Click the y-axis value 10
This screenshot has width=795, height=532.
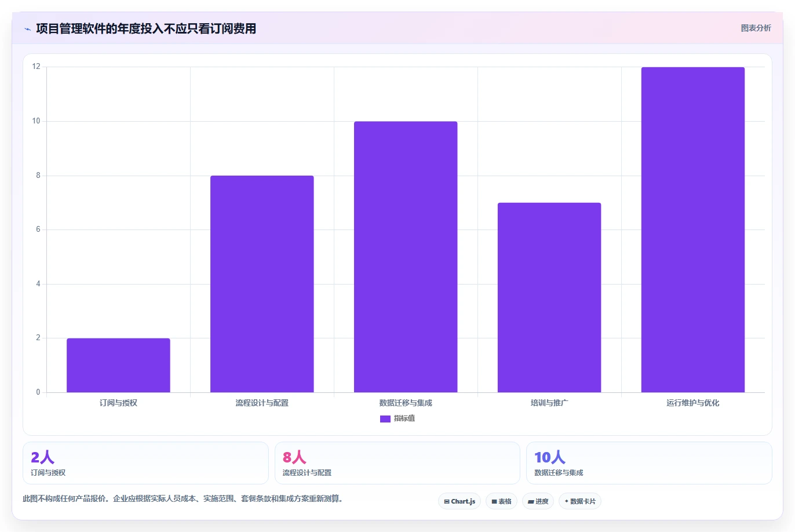37,121
